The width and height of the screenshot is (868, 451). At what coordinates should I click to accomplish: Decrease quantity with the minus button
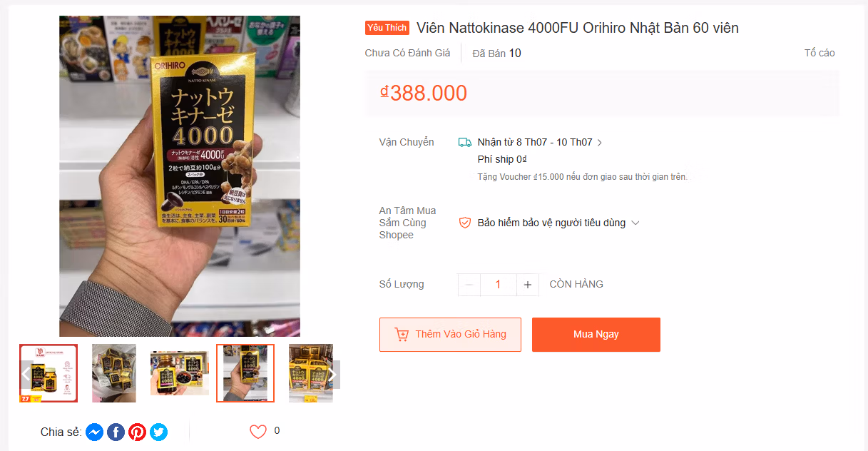(x=469, y=284)
